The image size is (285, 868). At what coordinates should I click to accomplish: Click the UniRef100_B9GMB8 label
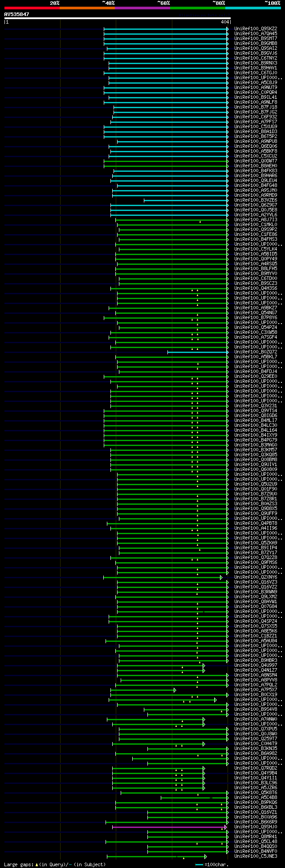coord(256,44)
